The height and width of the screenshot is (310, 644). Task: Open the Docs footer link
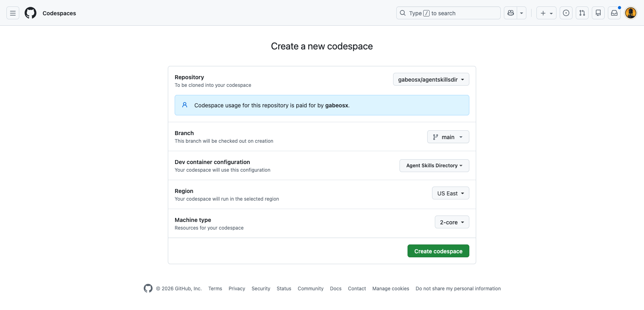336,289
